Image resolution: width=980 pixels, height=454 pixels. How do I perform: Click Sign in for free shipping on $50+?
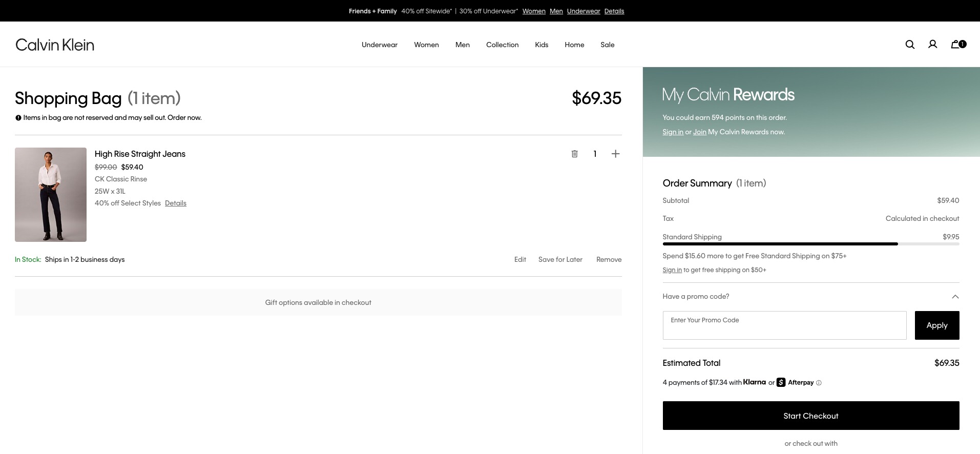672,270
